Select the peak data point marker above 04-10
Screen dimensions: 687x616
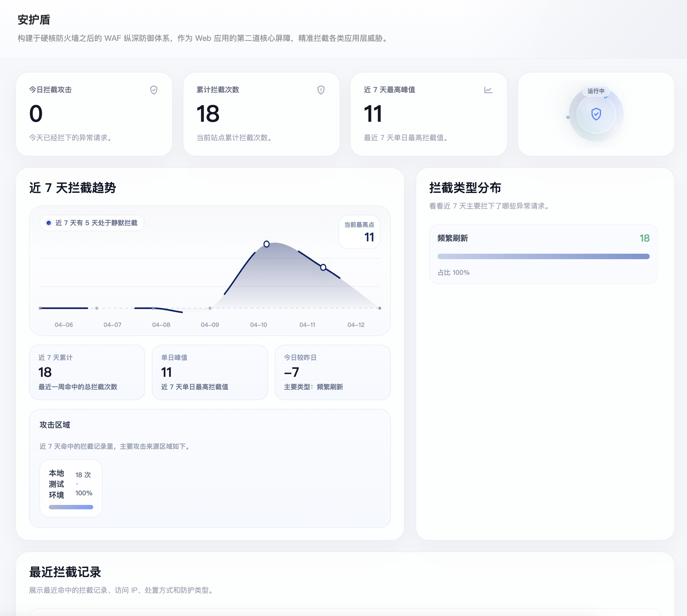pos(266,244)
